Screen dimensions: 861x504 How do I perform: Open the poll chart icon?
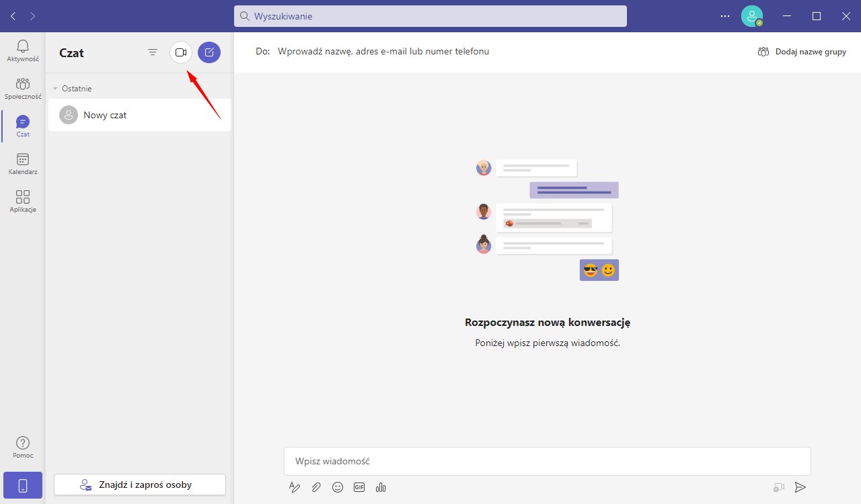coord(381,487)
